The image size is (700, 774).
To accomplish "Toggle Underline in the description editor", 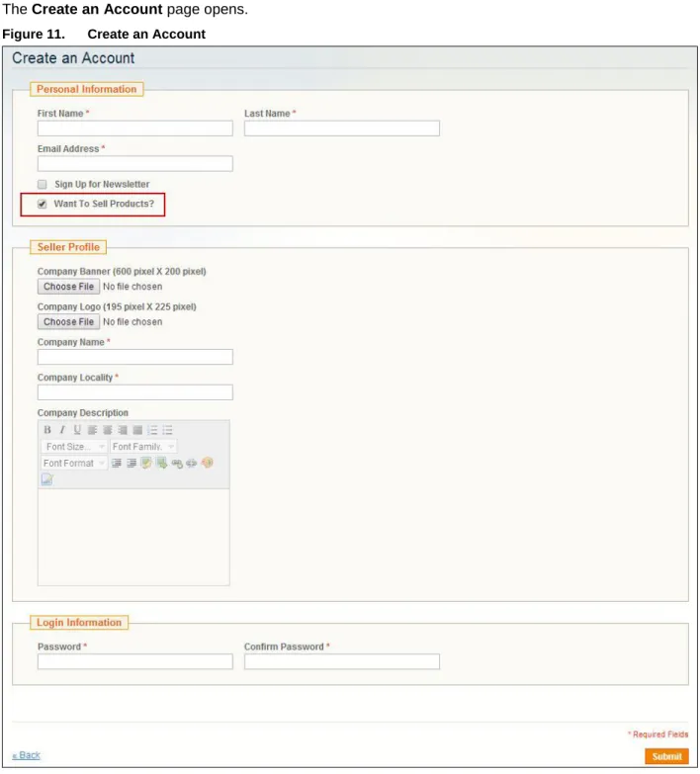I will point(77,430).
